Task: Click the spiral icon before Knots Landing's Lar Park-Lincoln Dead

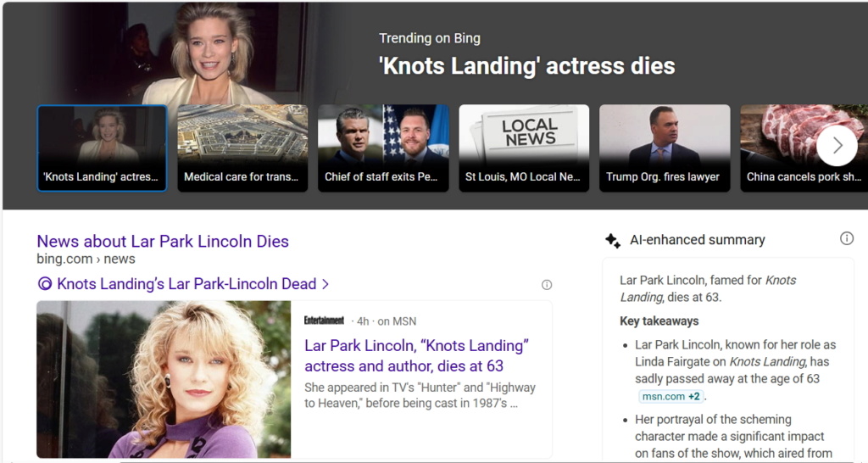Action: (x=45, y=284)
